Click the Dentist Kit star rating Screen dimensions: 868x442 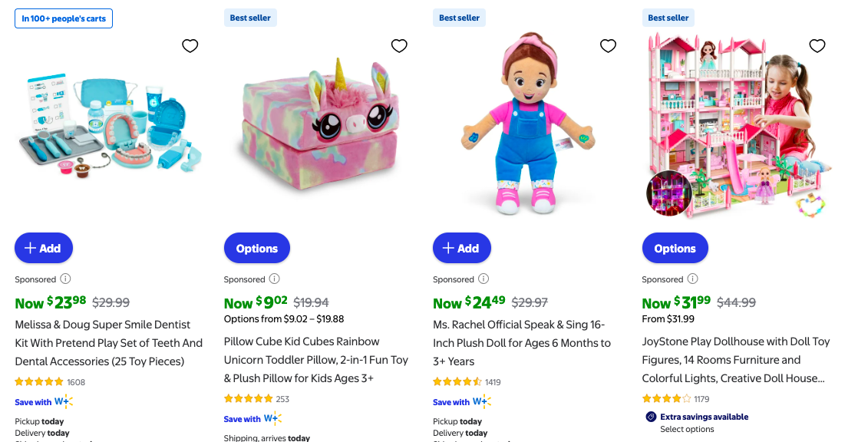tap(39, 381)
